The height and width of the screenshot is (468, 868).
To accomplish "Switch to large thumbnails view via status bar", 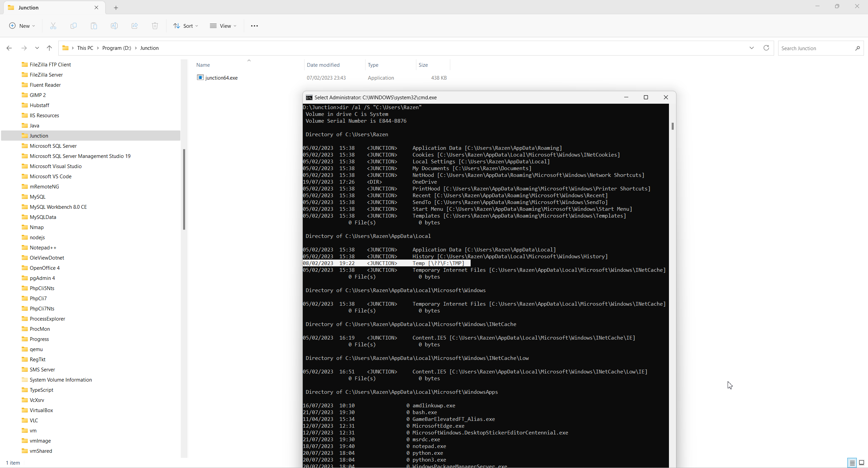I will [862, 463].
